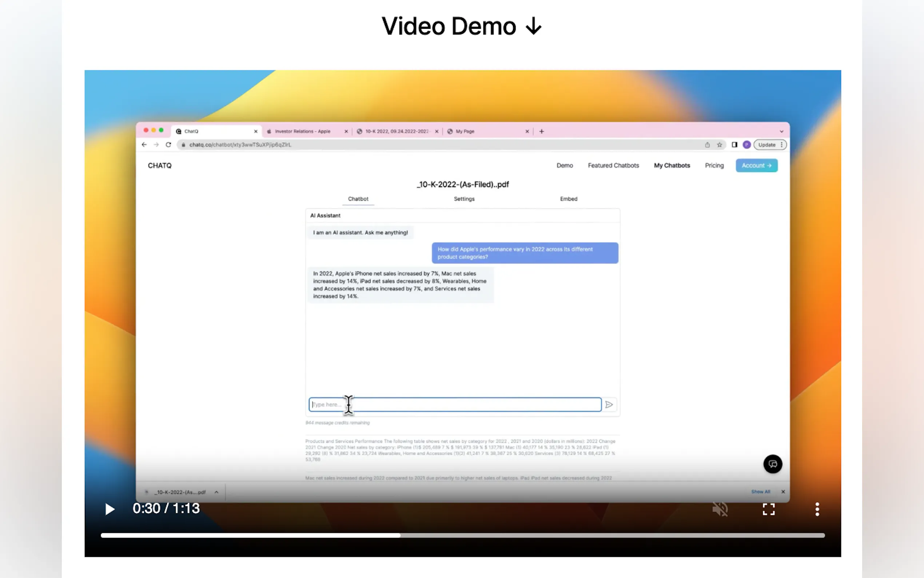The image size is (924, 578).
Task: Select the Settings tab
Action: tap(464, 199)
